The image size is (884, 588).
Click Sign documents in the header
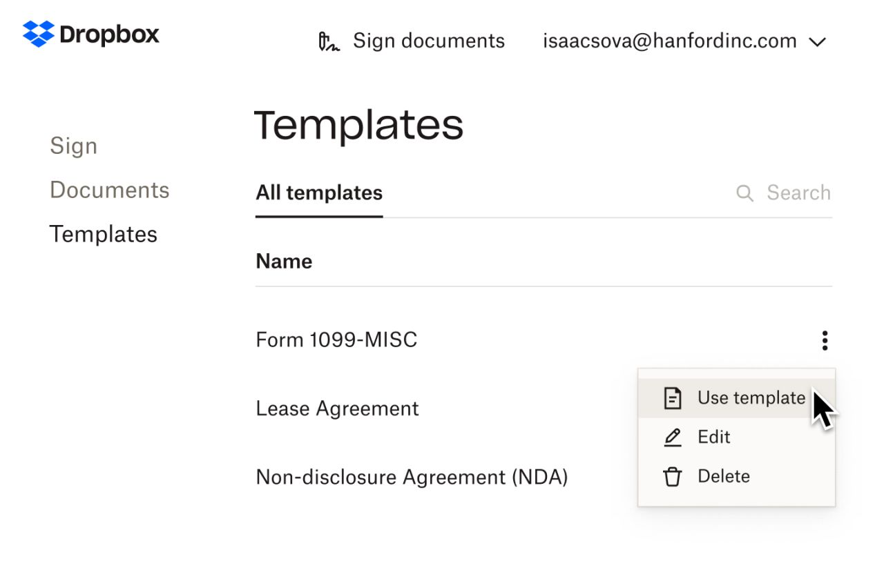(428, 41)
